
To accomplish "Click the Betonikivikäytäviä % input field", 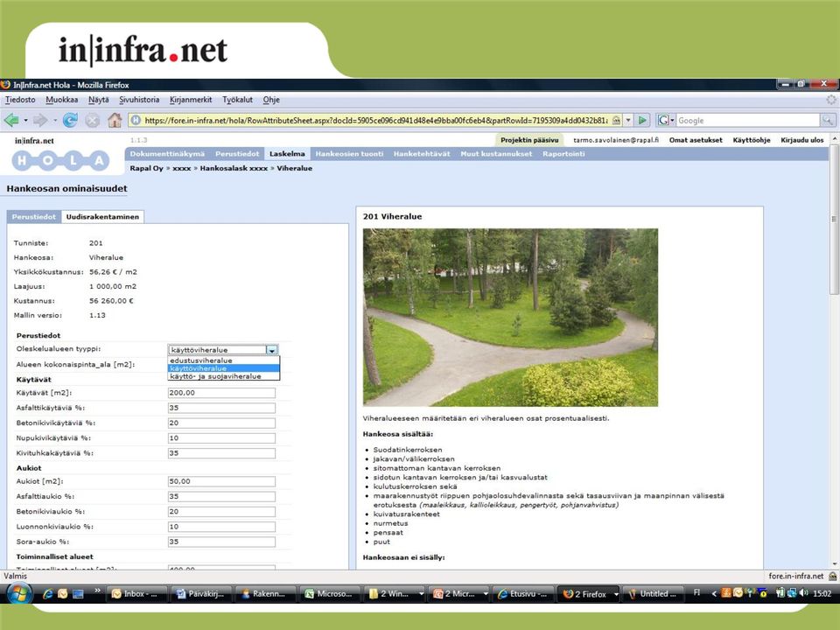I will (x=221, y=423).
